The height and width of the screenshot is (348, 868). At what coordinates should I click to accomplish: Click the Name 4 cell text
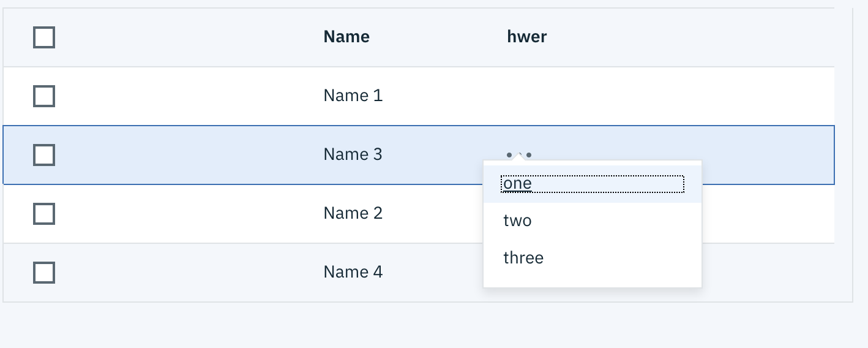pos(353,272)
